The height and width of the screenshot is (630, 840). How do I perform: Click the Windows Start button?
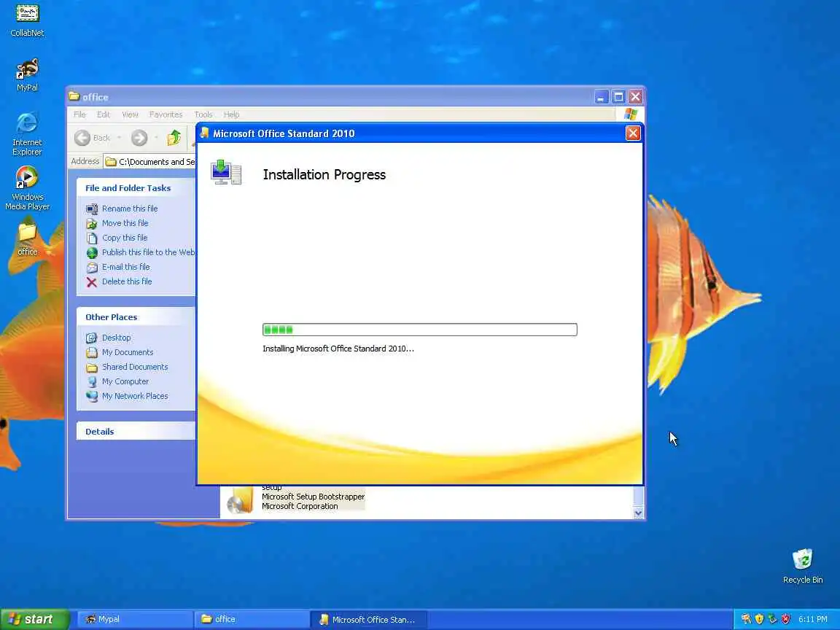click(35, 619)
